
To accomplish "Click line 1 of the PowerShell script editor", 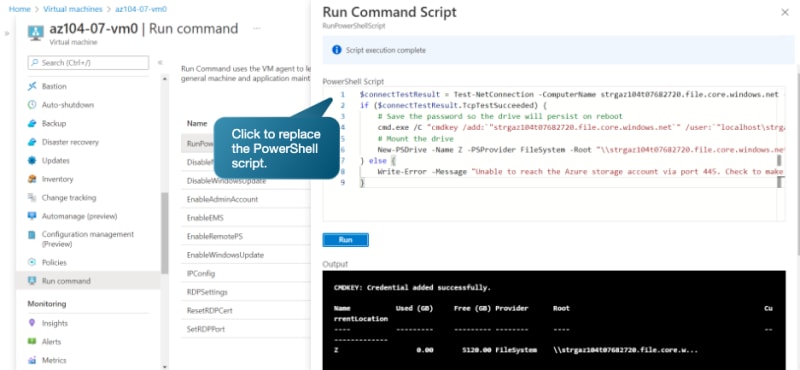I will (x=569, y=94).
